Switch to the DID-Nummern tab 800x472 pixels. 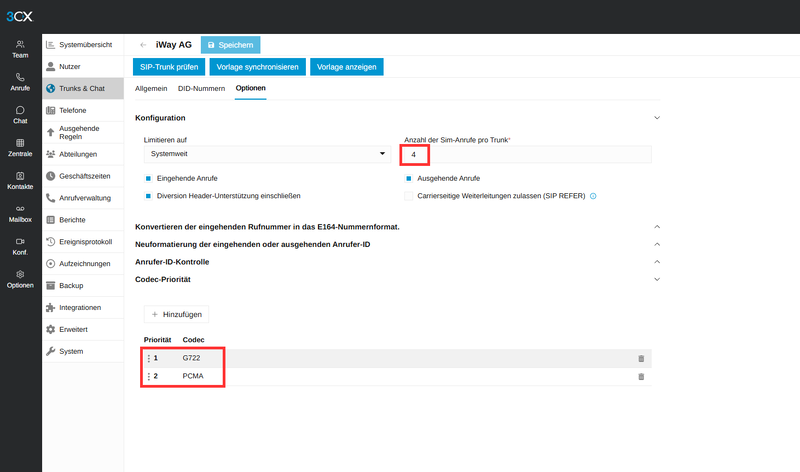(202, 88)
